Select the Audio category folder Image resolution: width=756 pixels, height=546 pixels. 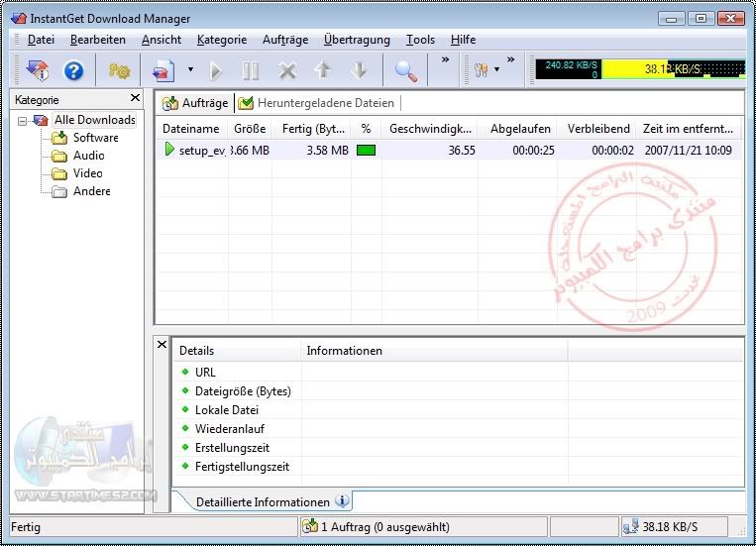pos(89,156)
